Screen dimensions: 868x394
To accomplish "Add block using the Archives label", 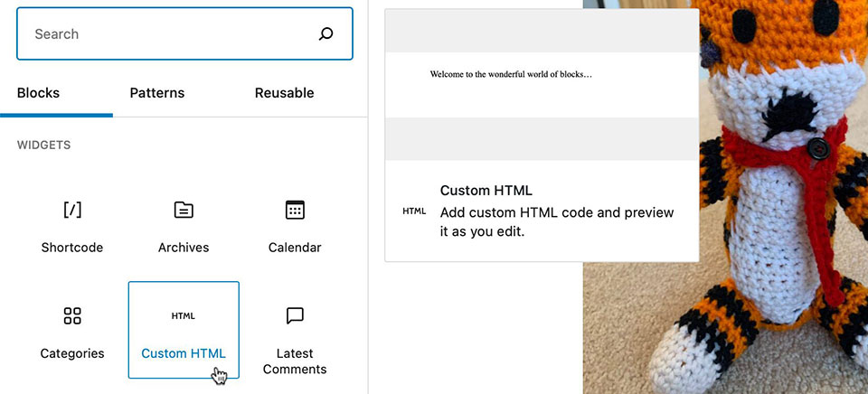I will 184,248.
